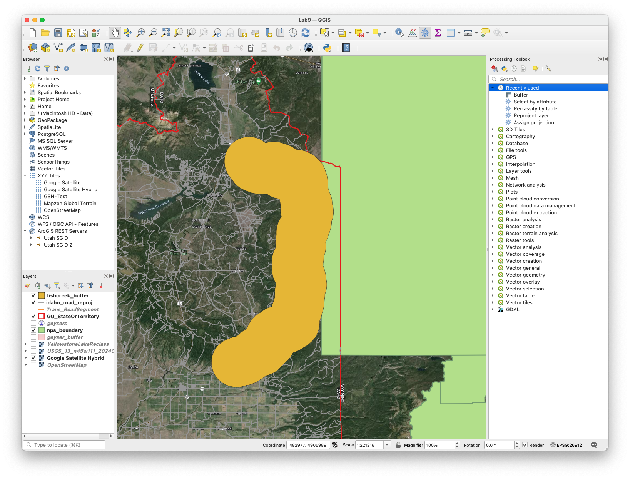Viewport: 630px width, 479px height.
Task: Click the Filter Browser icon in Browser panel
Action: (x=47, y=69)
